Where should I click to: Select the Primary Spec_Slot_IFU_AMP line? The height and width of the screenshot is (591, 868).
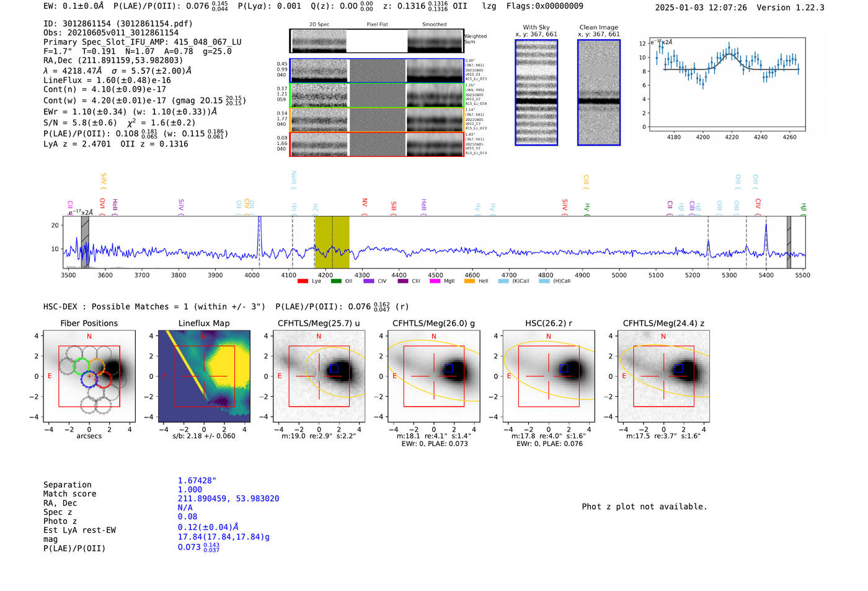pos(143,42)
